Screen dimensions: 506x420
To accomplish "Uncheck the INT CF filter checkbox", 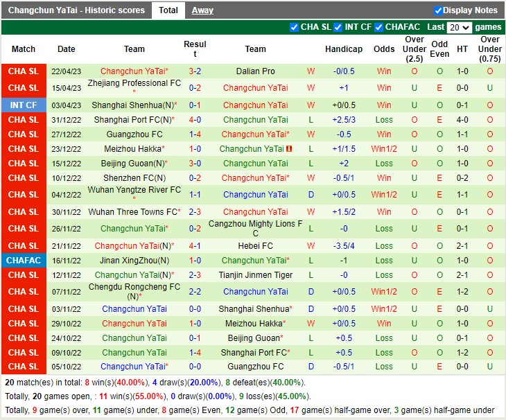I will coord(338,27).
